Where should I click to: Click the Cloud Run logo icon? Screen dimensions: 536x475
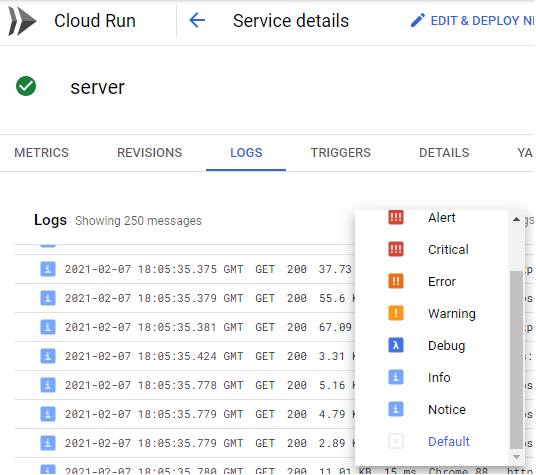pos(22,21)
